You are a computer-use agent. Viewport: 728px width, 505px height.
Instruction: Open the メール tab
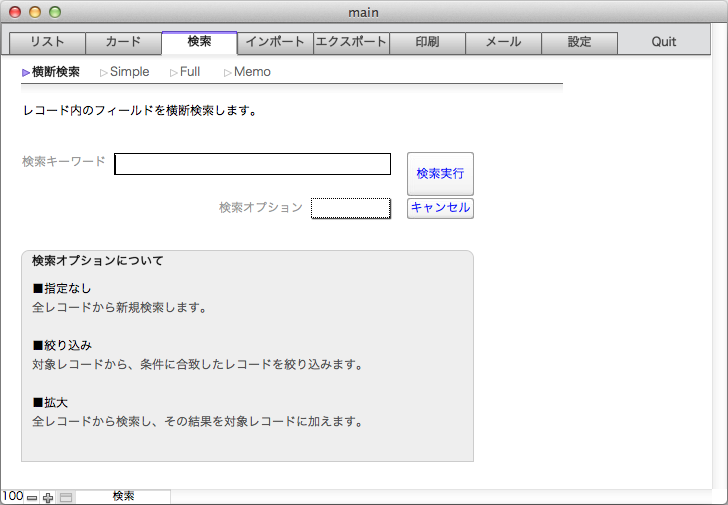pos(503,42)
